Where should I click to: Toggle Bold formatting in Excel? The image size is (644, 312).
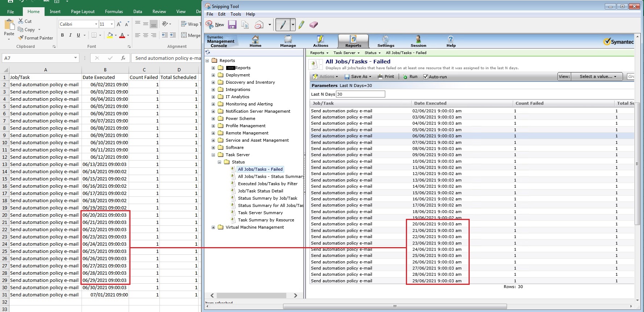coord(62,35)
